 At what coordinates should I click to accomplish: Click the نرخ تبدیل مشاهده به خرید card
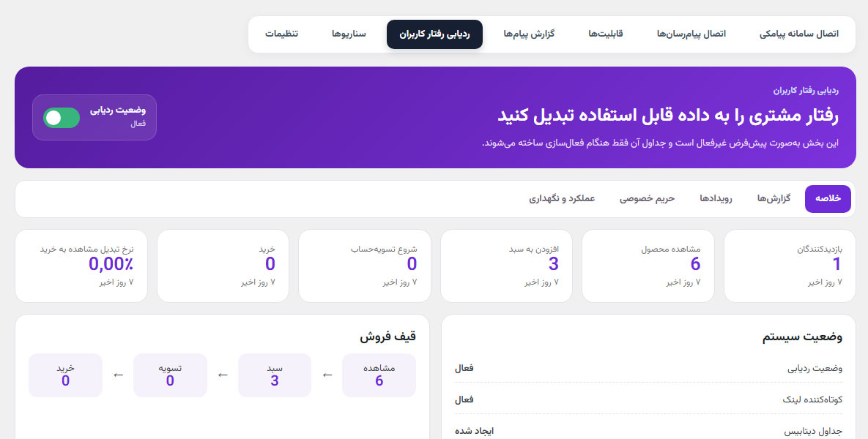click(x=81, y=266)
